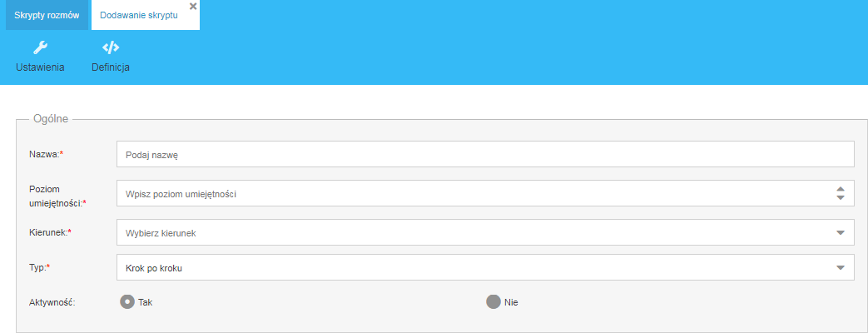Close the Dodawanie skryptu tab
The height and width of the screenshot is (333, 868).
192,6
